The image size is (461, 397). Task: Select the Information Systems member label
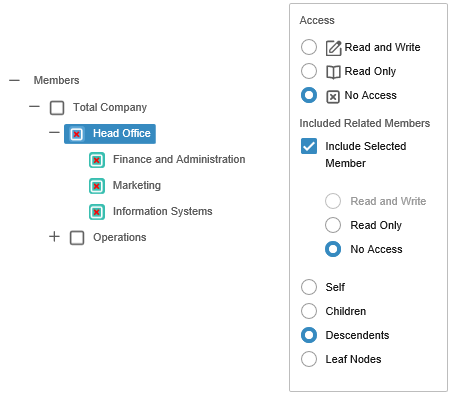coord(163,211)
